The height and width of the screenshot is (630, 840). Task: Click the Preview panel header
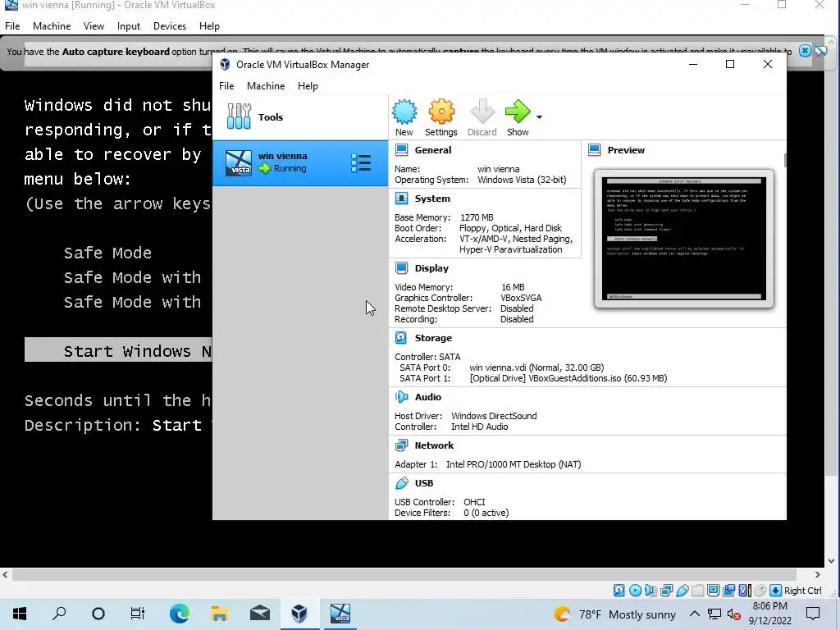click(x=626, y=150)
